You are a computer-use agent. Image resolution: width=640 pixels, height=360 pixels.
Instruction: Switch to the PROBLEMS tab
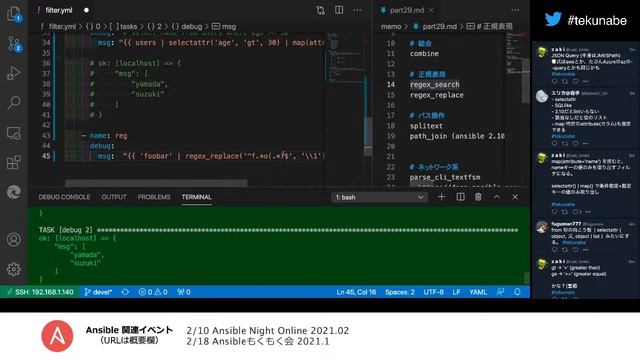click(x=154, y=197)
